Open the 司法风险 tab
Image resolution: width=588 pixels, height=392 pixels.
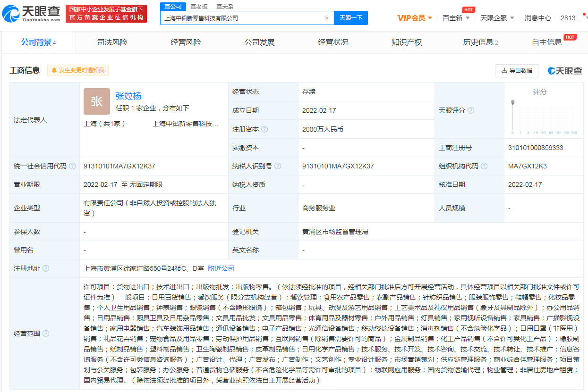click(112, 42)
